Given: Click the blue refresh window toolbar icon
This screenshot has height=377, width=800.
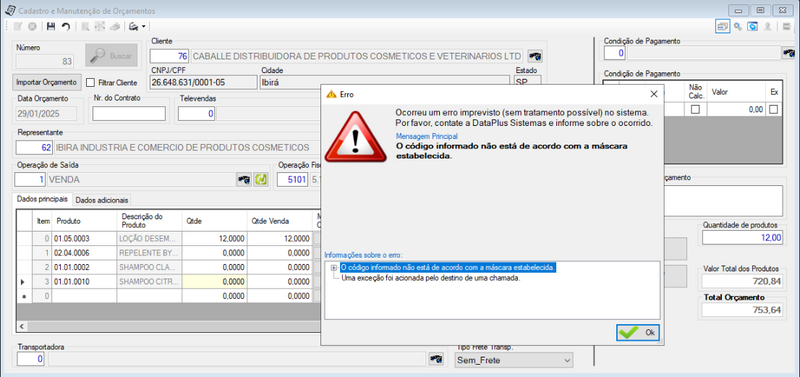Looking at the screenshot, I should coord(752,27).
